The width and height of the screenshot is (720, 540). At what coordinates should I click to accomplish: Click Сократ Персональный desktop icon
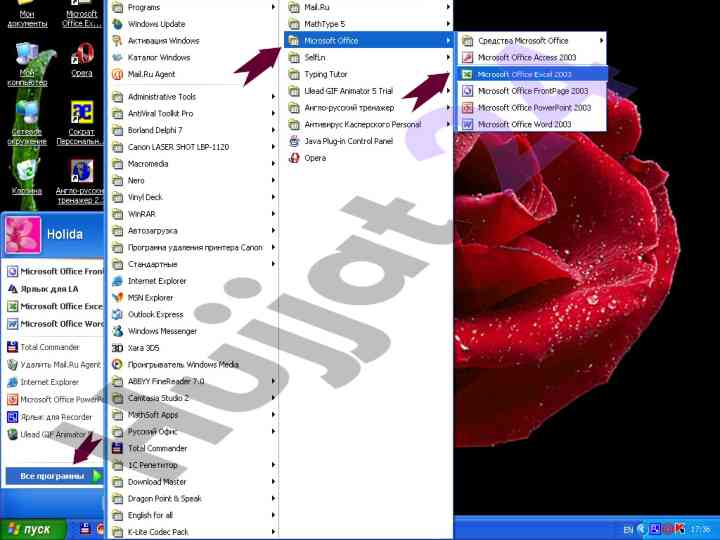pos(82,112)
